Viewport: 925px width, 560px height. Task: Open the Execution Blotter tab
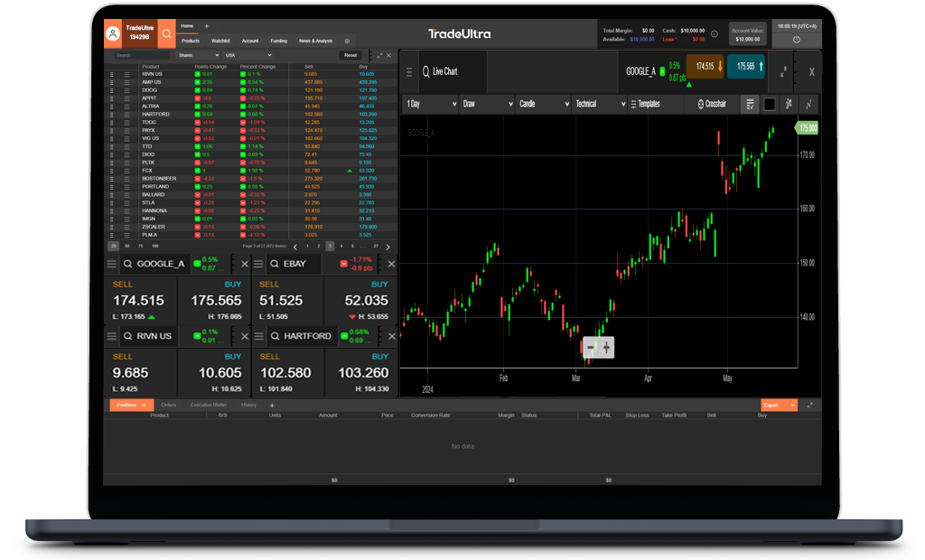(x=209, y=406)
